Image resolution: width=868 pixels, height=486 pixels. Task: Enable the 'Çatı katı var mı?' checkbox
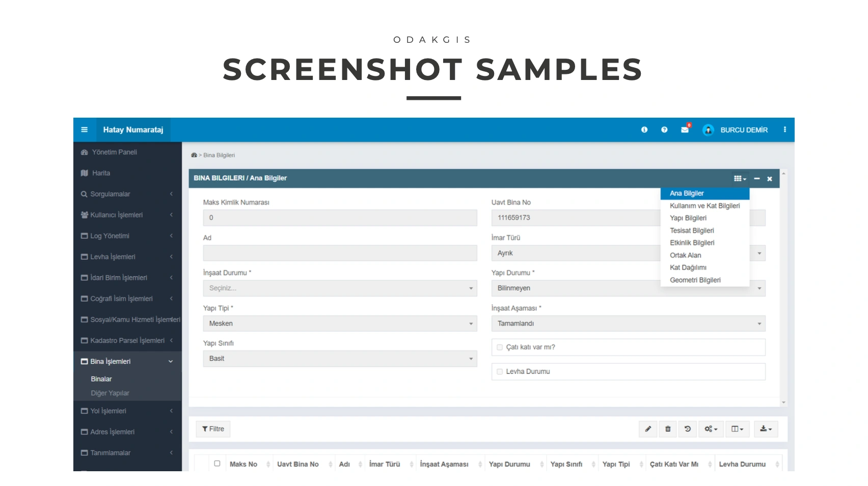point(500,347)
